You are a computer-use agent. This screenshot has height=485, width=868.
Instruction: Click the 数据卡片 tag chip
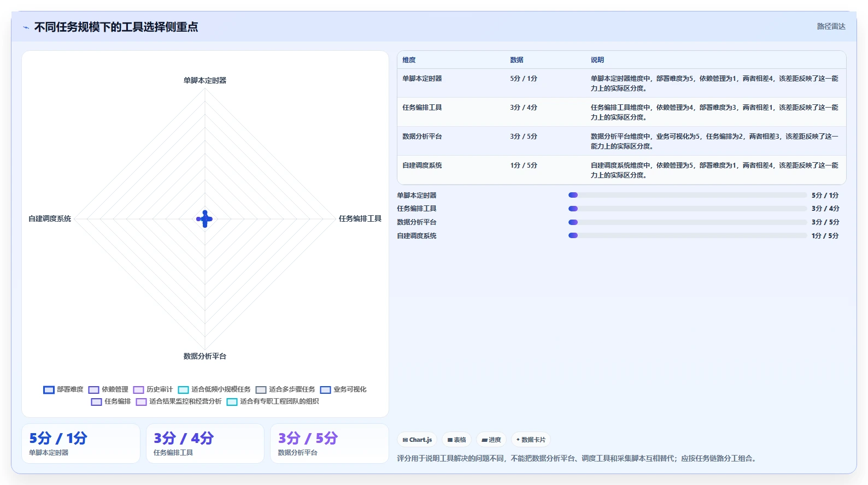(531, 440)
